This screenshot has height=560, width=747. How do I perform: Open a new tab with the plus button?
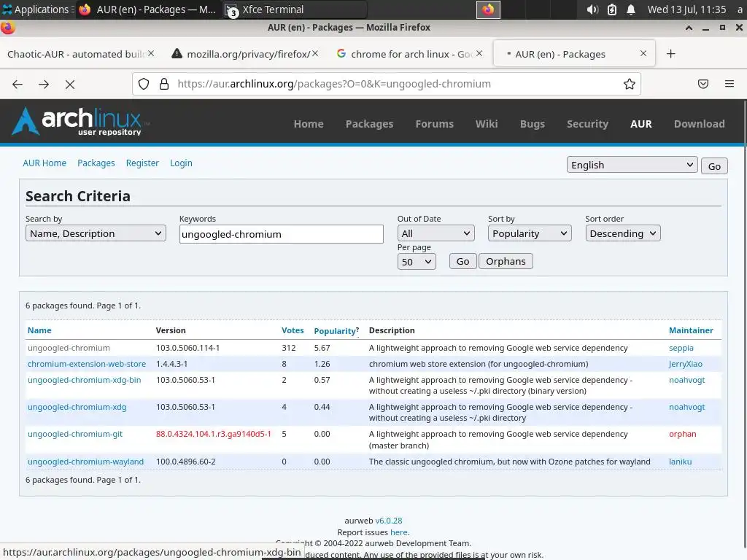671,54
